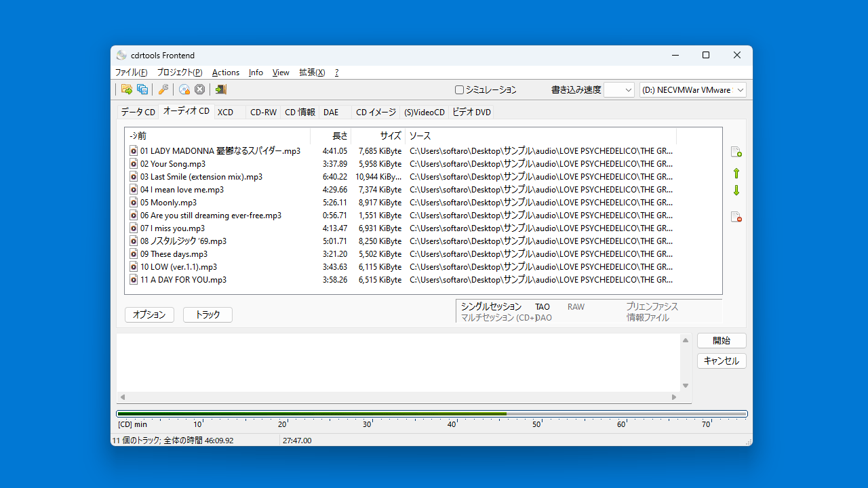The height and width of the screenshot is (488, 868).
Task: Open settings via the wrench toolbar icon
Action: point(163,89)
